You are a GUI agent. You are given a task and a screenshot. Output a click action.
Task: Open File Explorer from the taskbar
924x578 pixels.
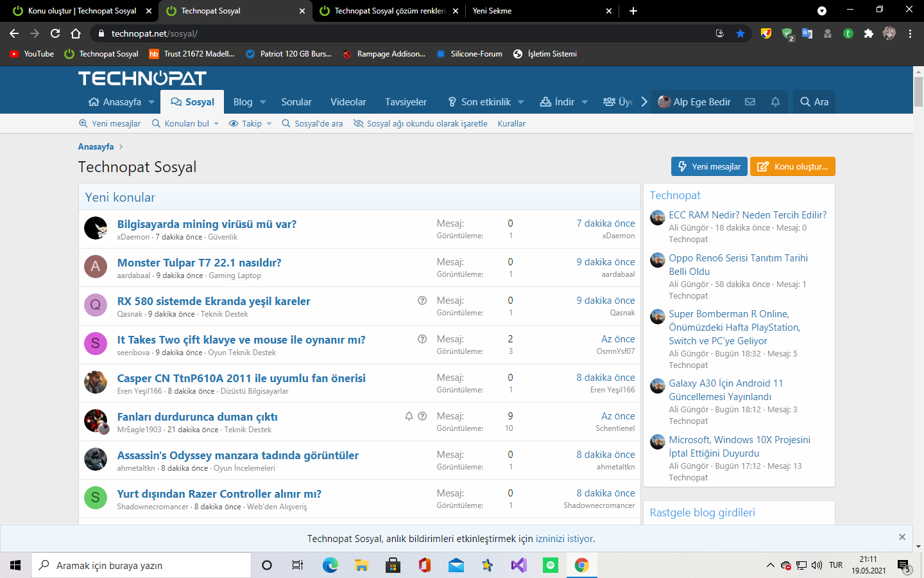click(x=361, y=565)
